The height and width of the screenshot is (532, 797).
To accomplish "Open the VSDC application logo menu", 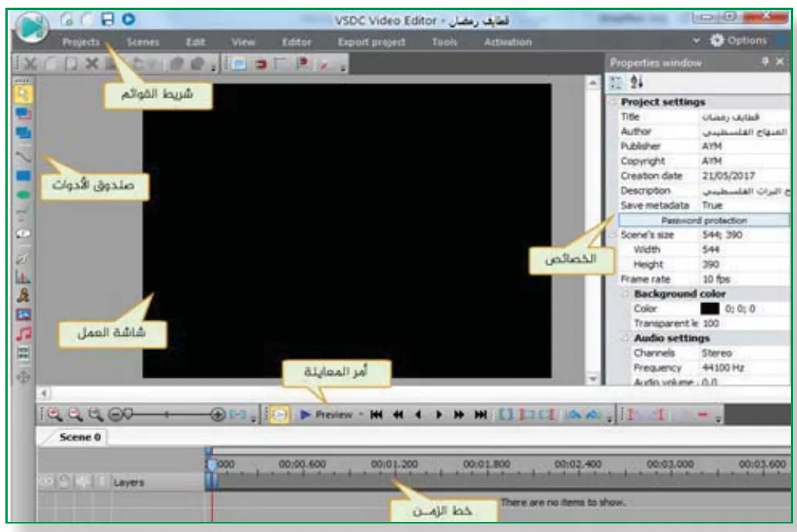I will point(32,26).
